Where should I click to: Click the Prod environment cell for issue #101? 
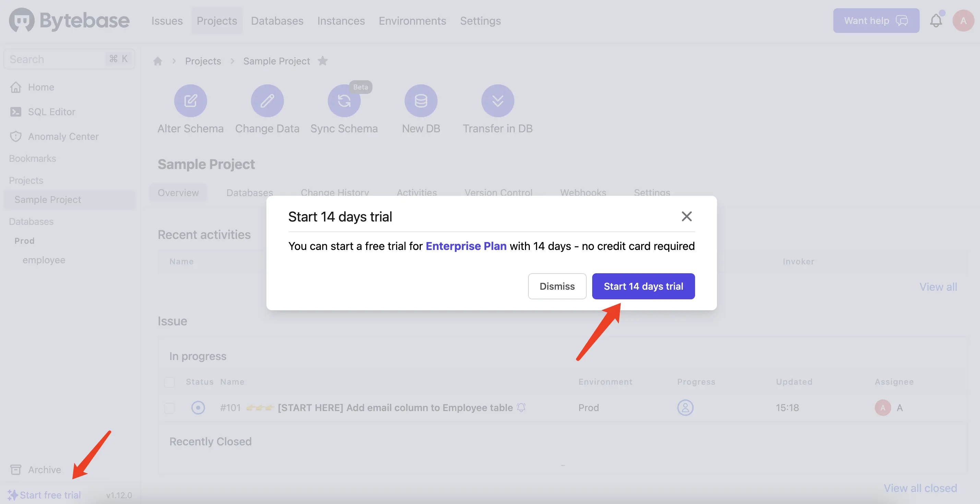pos(588,408)
